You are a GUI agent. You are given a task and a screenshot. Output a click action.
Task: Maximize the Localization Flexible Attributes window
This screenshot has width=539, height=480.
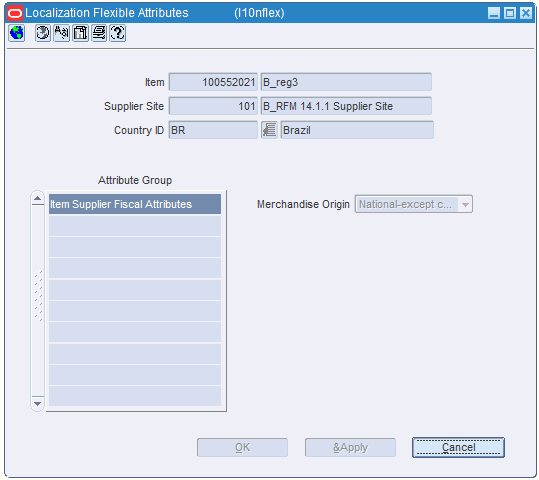click(510, 13)
